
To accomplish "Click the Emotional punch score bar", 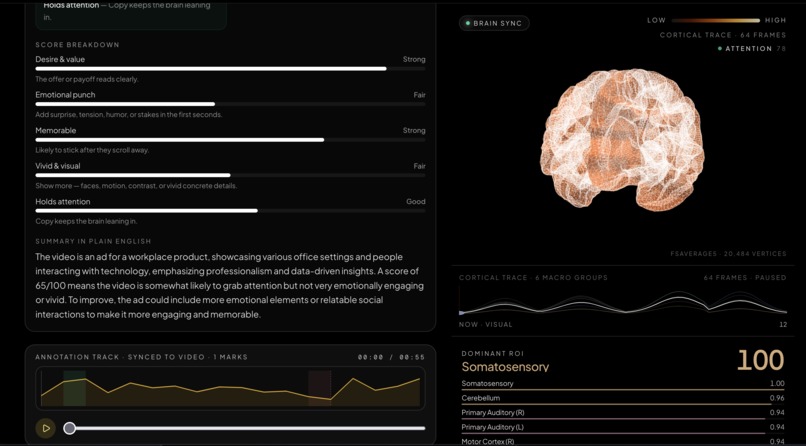I will coord(230,104).
